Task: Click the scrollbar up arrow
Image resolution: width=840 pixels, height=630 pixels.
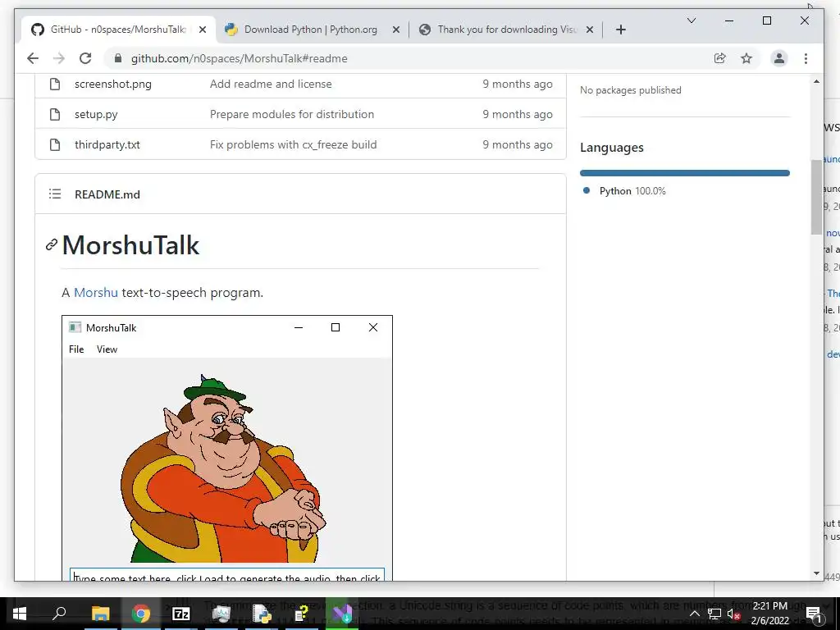Action: point(816,81)
